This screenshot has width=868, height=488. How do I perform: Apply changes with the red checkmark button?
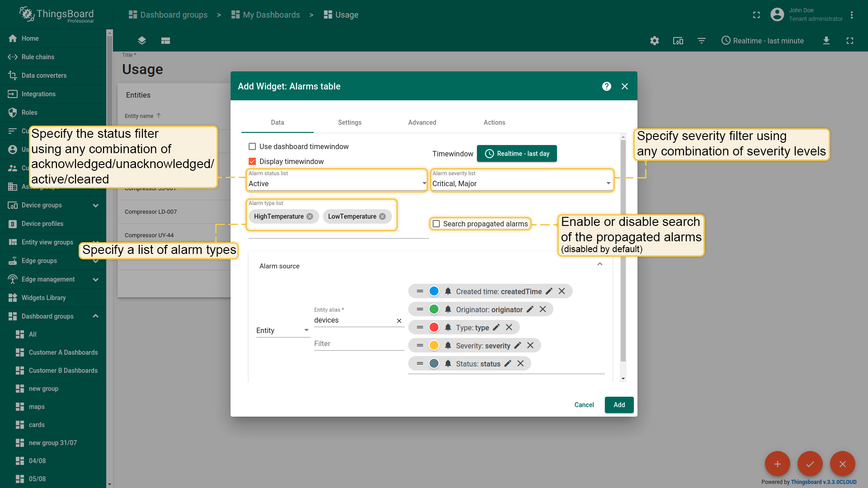[x=810, y=464]
